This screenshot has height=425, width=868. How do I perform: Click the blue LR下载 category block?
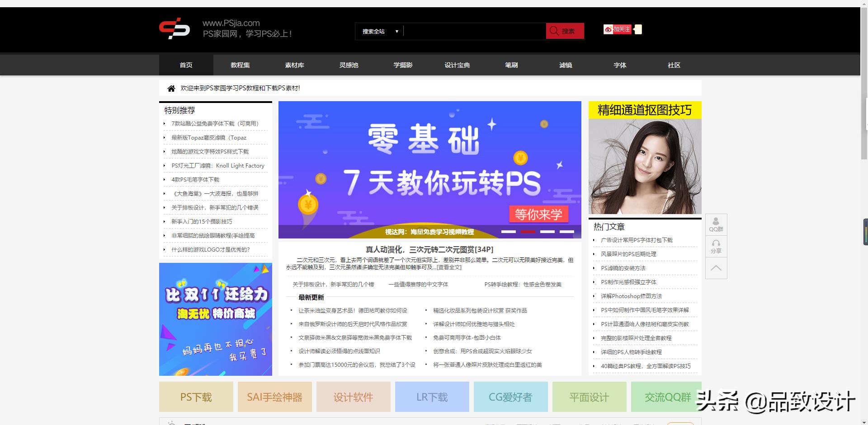tap(432, 397)
